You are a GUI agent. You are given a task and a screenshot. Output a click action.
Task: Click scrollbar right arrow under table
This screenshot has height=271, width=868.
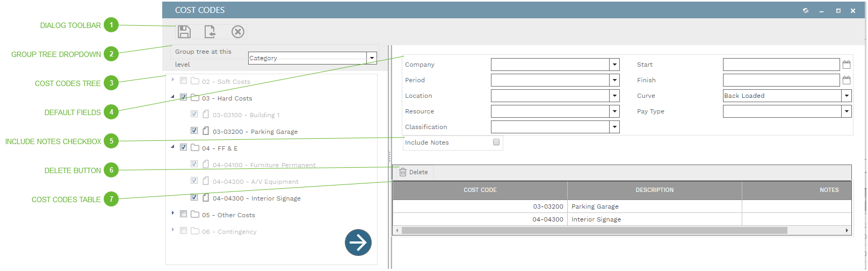pyautogui.click(x=847, y=230)
